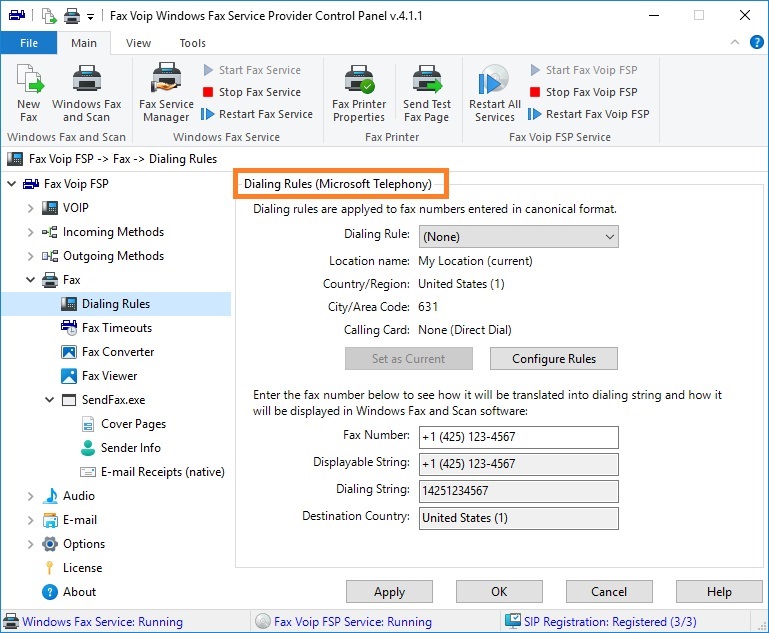Click the Set as Current button
This screenshot has height=633, width=769.
pyautogui.click(x=409, y=359)
